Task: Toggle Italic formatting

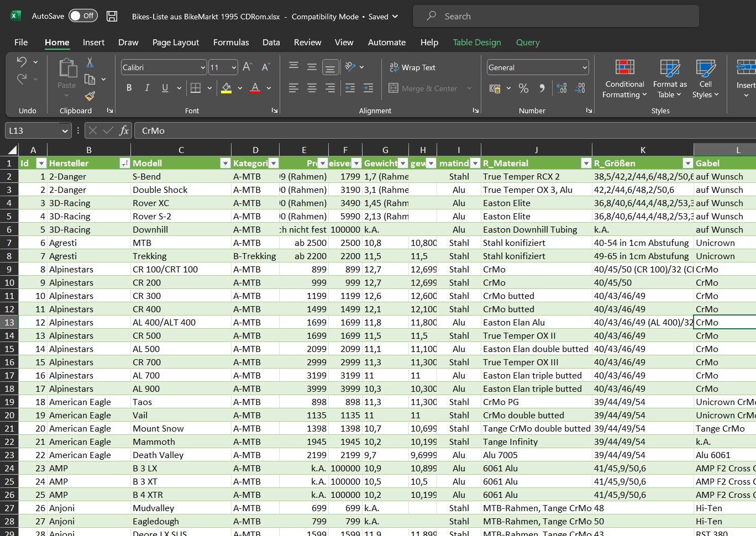Action: (x=147, y=88)
